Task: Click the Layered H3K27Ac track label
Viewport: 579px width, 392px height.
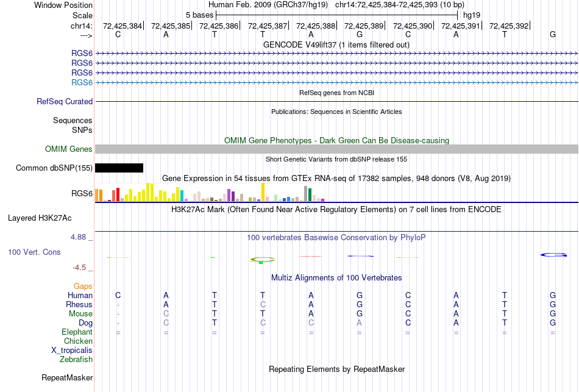Action: point(40,218)
